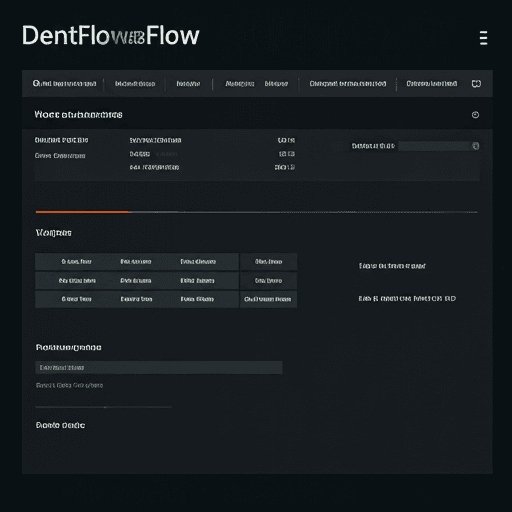Image resolution: width=512 pixels, height=512 pixels.
Task: Click the circular icon in the section header
Action: 475,115
